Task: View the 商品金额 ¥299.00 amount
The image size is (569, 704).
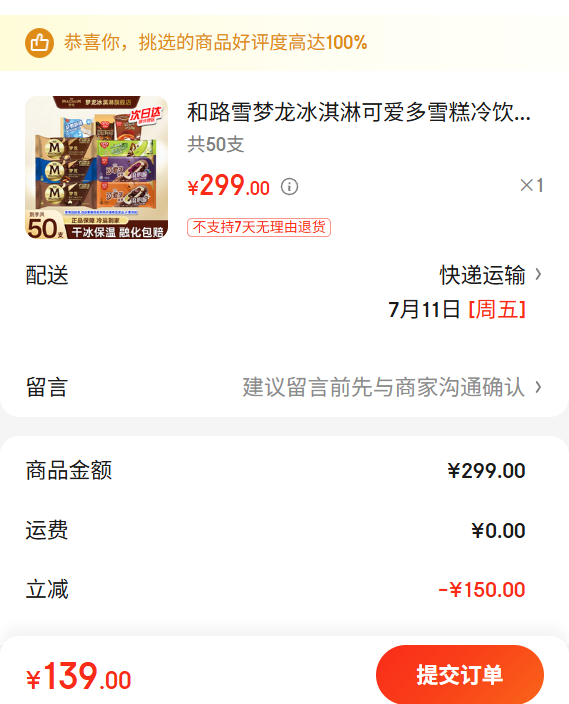Action: [486, 471]
